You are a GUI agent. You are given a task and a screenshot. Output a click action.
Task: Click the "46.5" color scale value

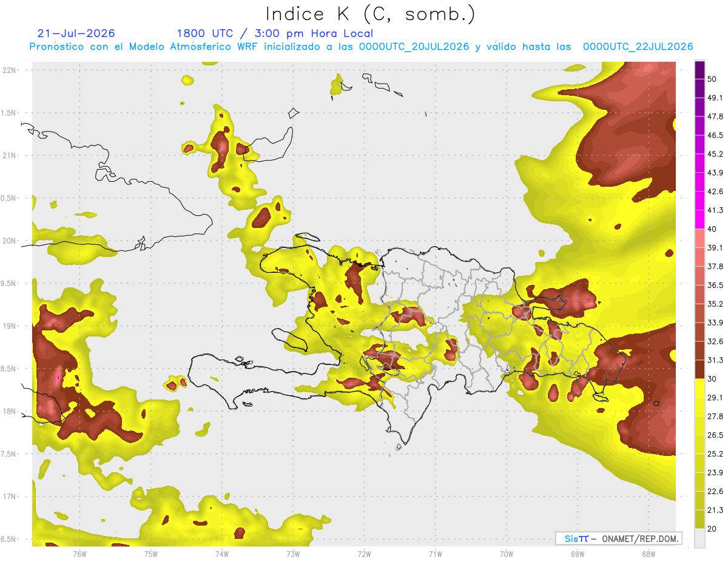(x=715, y=135)
